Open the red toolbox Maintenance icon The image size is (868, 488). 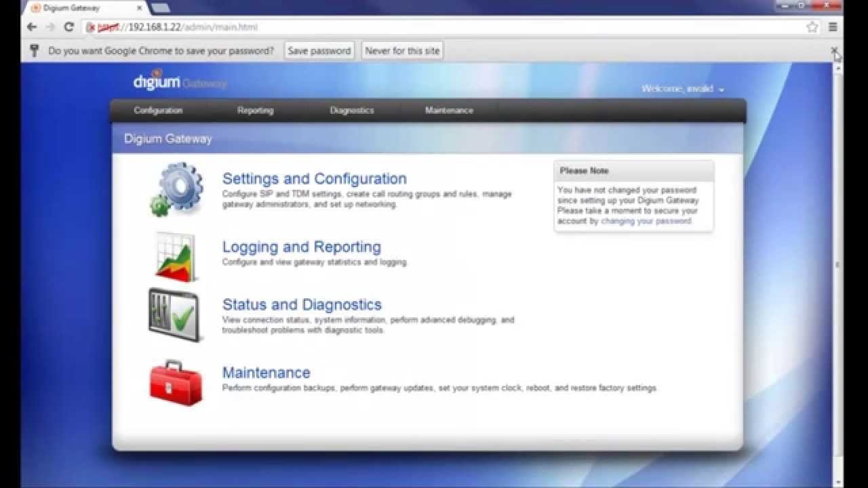[176, 383]
